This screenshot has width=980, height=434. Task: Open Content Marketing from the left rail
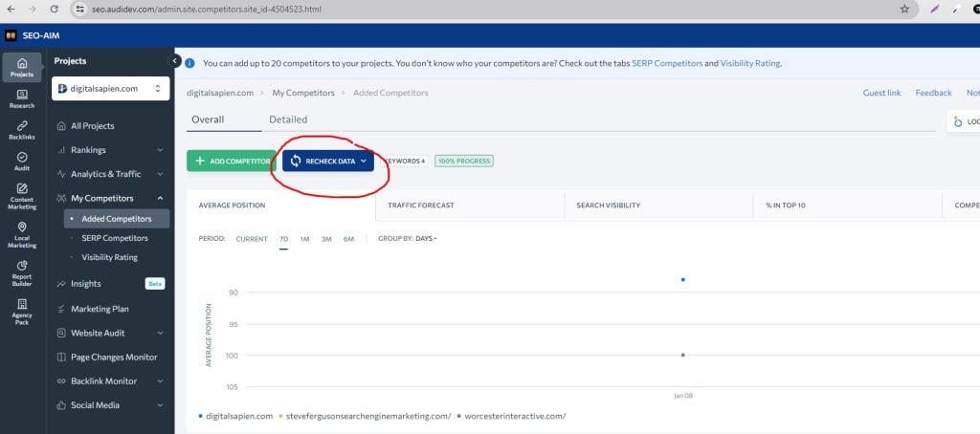pos(21,195)
